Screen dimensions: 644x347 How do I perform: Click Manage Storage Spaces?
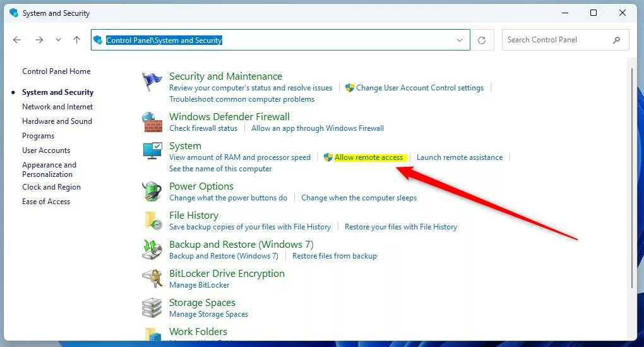[208, 314]
